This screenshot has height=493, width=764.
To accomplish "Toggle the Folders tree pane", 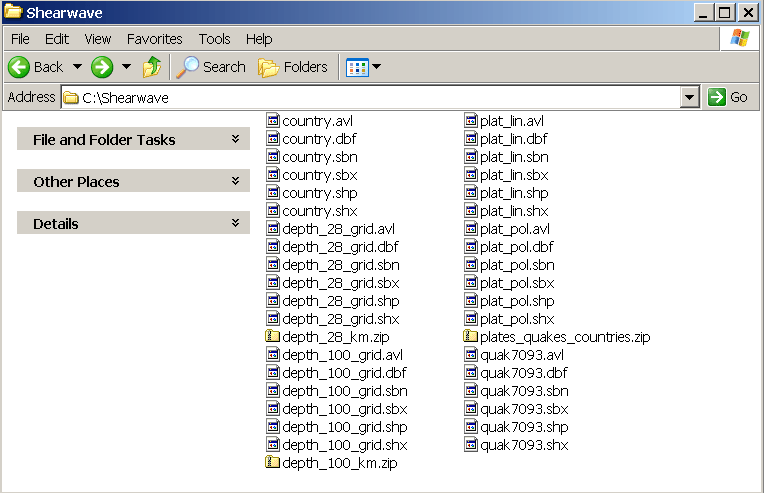I will click(293, 67).
